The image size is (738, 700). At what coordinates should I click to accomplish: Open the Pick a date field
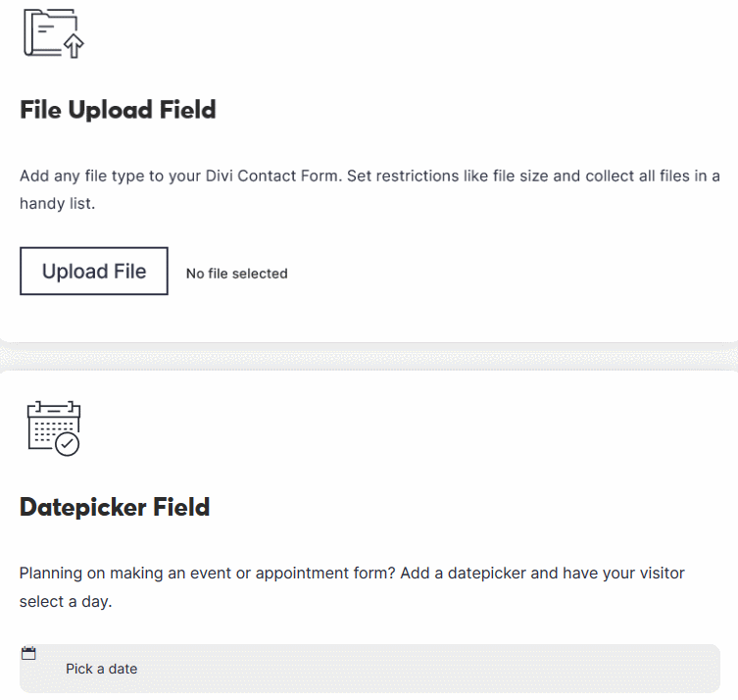pyautogui.click(x=369, y=669)
